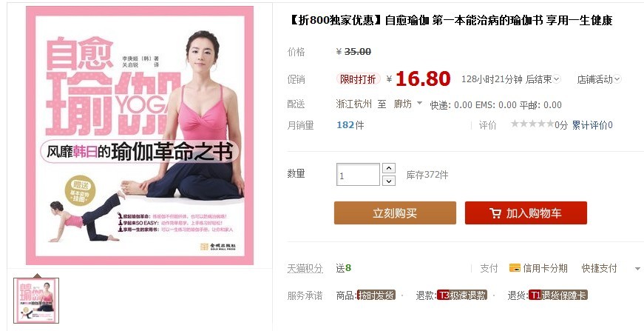This screenshot has height=331, width=644.
Task: Select the book cover thumbnail
Action: (36, 301)
